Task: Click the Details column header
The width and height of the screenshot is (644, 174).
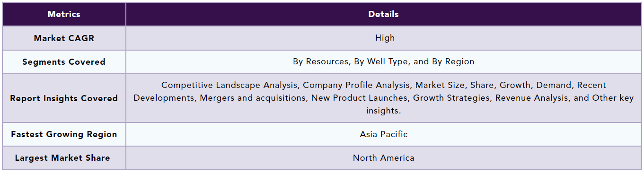Action: click(x=384, y=14)
